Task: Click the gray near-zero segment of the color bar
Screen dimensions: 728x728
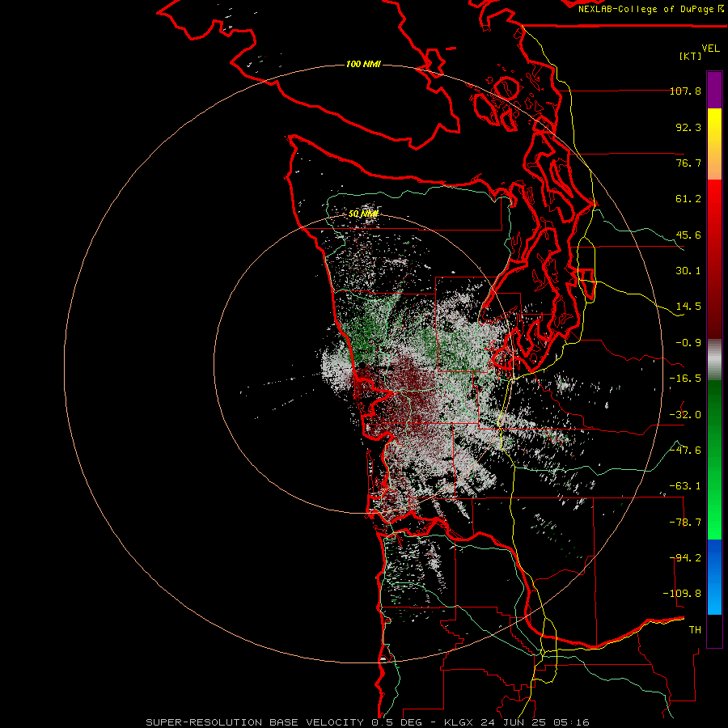Action: click(x=714, y=360)
